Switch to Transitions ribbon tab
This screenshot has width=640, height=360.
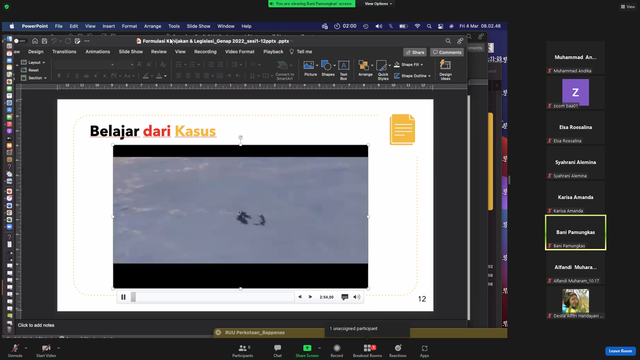click(64, 52)
